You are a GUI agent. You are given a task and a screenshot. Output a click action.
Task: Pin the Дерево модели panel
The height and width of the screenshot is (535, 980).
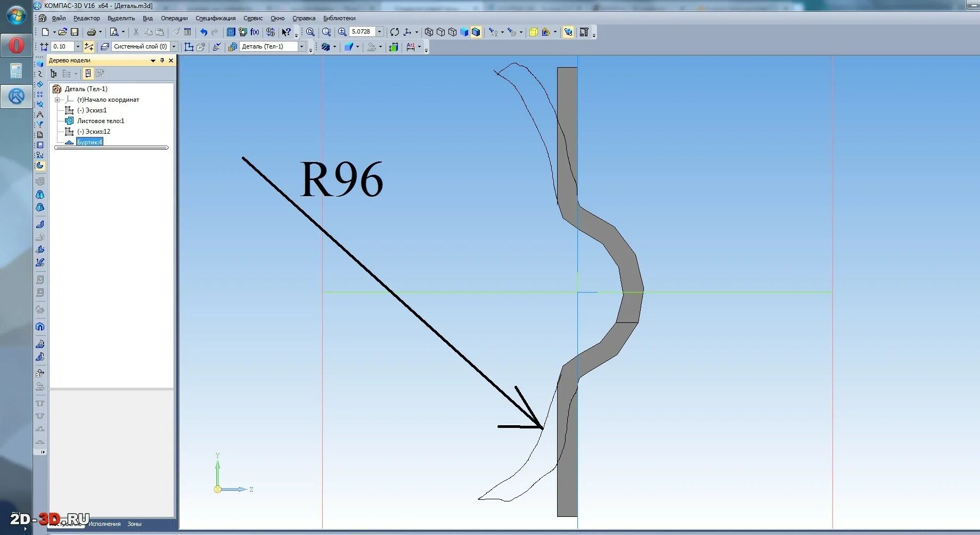click(162, 61)
